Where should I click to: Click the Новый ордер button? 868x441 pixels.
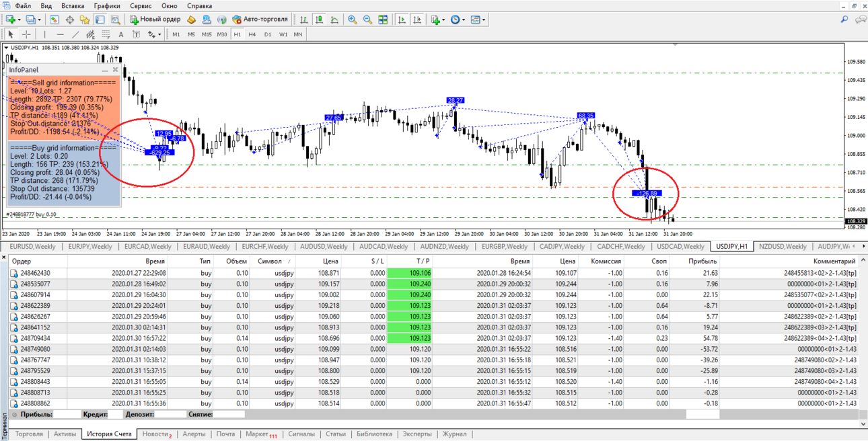155,19
